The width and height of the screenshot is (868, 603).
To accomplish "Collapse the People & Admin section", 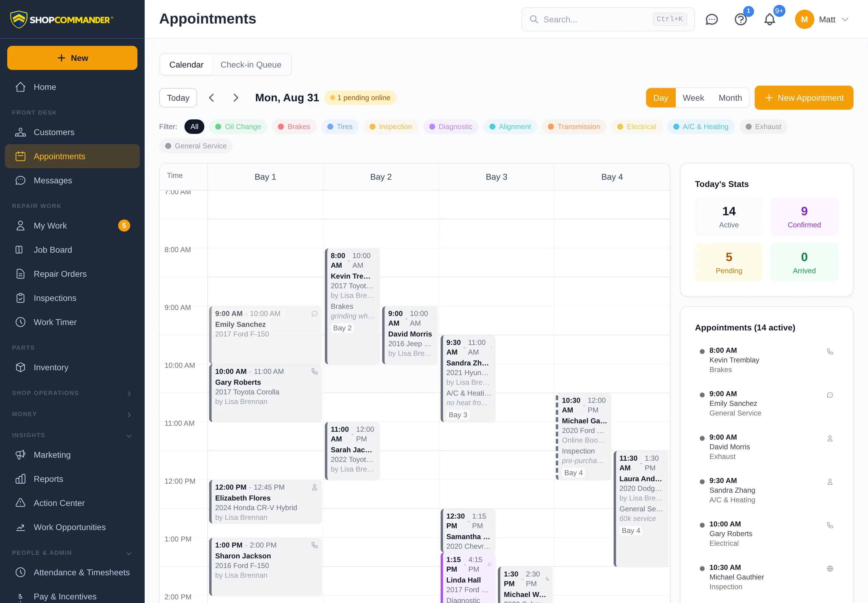I will point(72,553).
